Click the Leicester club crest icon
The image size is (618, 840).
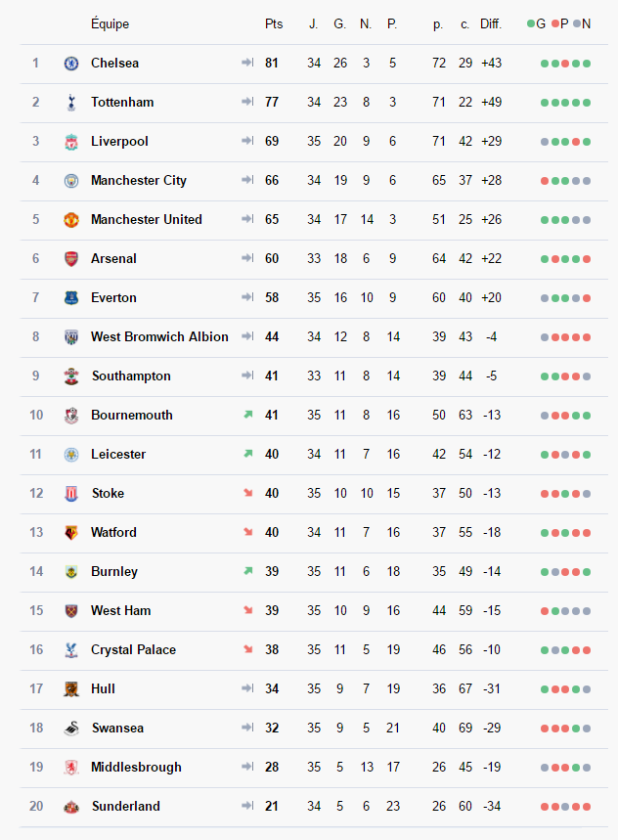click(x=71, y=455)
